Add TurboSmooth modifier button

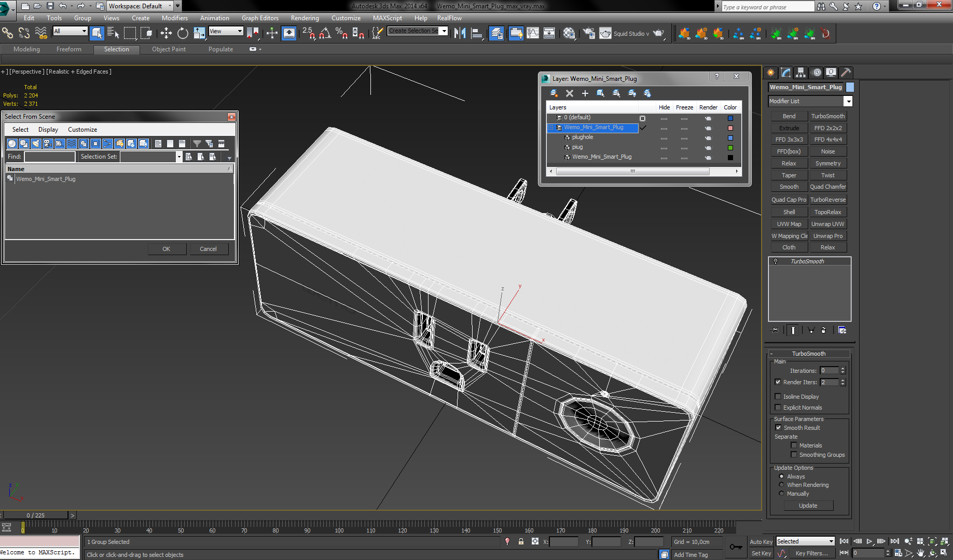pos(827,116)
